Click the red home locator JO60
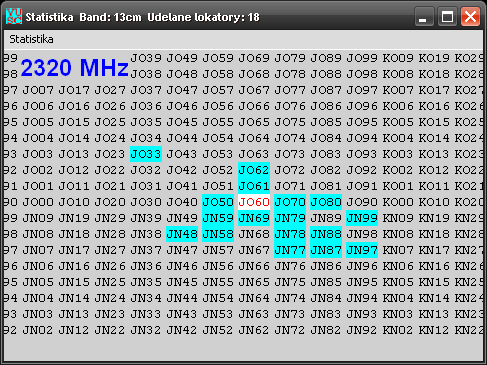This screenshot has height=365, width=487. [254, 202]
